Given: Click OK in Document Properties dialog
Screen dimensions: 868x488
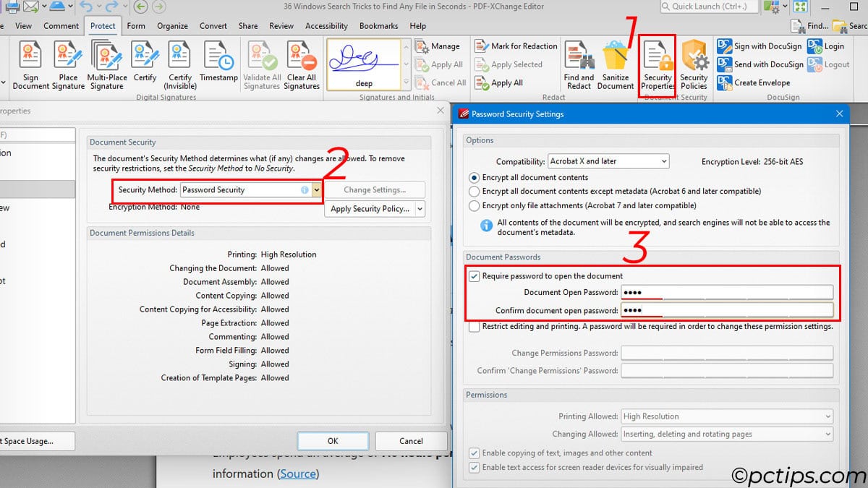Looking at the screenshot, I should pyautogui.click(x=333, y=441).
